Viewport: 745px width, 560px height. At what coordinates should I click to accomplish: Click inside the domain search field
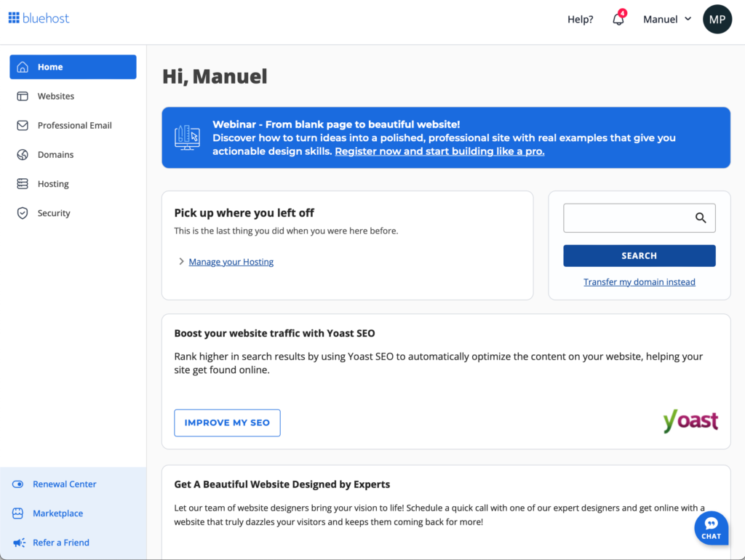(x=626, y=217)
